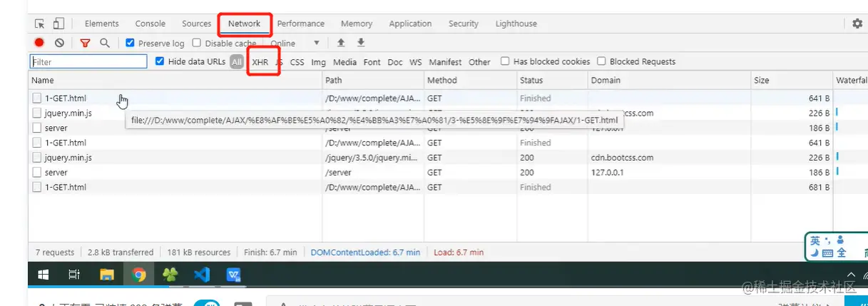Click the import HAR upload arrow
Viewport: 868px width, 306px height.
[x=341, y=43]
